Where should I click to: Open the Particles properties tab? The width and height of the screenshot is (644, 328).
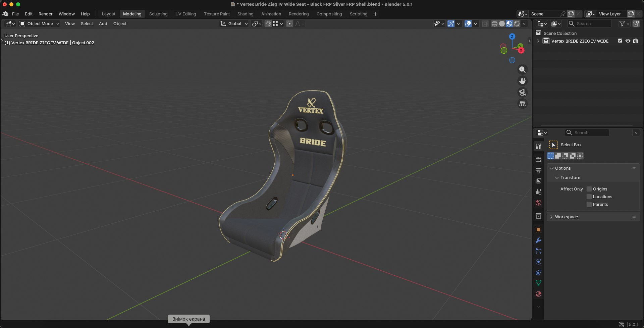click(x=538, y=251)
